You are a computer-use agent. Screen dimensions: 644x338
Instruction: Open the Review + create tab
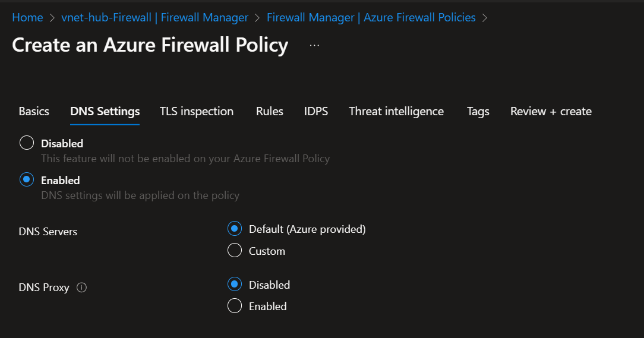[551, 111]
